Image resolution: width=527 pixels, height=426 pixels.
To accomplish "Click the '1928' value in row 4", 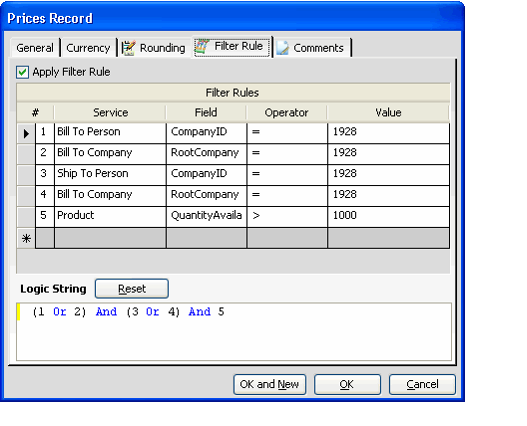I will pyautogui.click(x=388, y=196).
